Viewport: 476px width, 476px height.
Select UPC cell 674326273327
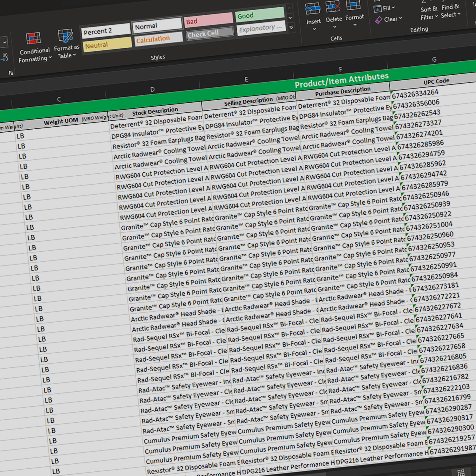tap(418, 125)
